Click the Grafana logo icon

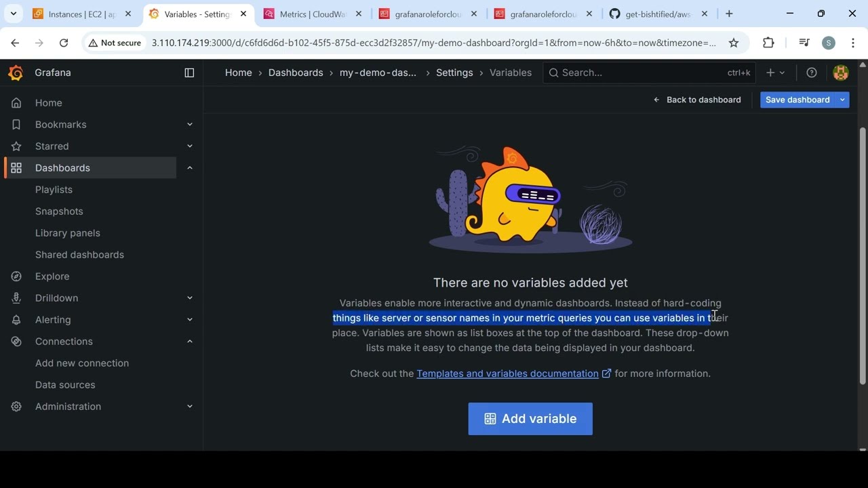click(16, 73)
